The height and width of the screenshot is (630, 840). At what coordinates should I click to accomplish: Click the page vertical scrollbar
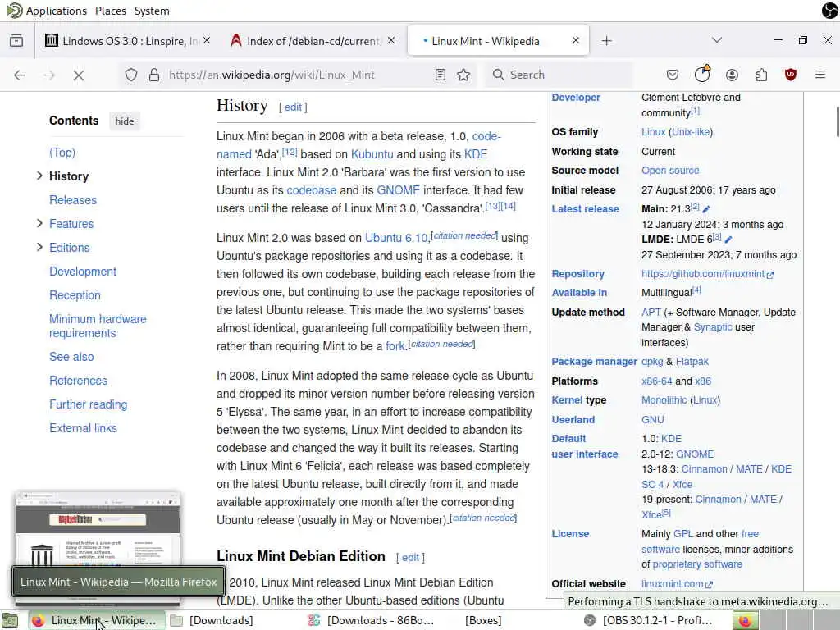[836, 122]
